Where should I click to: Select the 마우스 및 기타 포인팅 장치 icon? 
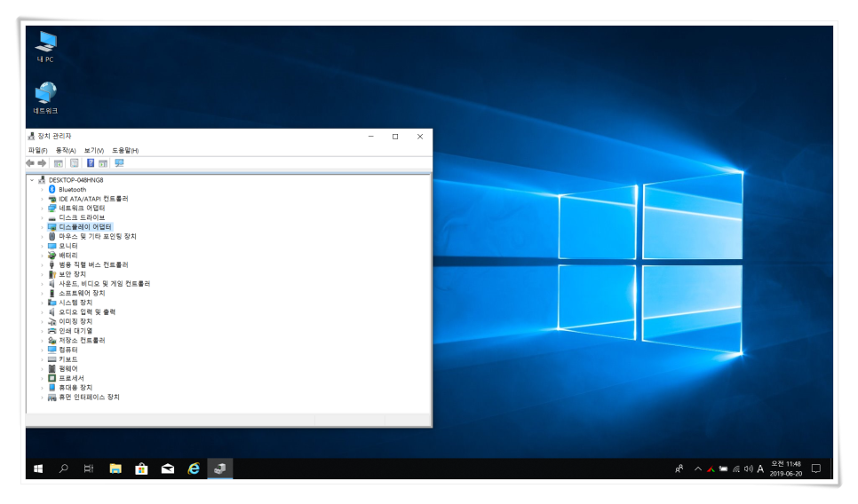[x=52, y=236]
